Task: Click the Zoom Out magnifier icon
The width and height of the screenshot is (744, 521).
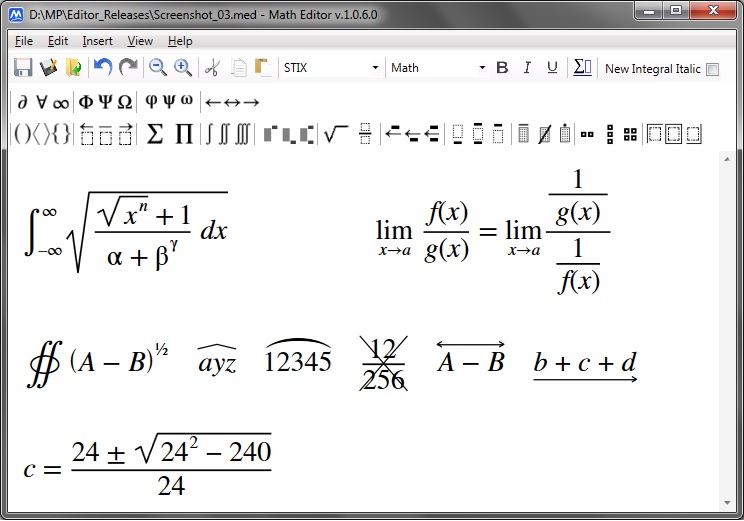Action: (x=158, y=68)
